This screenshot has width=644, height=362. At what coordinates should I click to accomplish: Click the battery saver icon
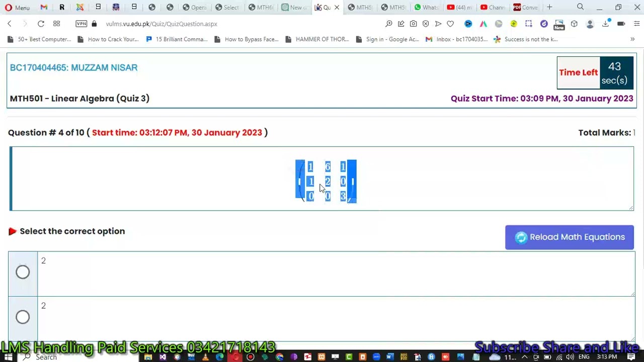[x=621, y=24]
